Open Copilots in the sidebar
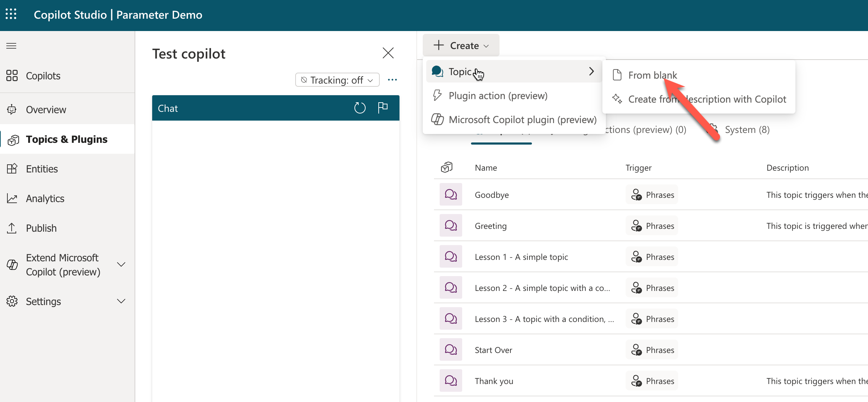 coord(67,75)
